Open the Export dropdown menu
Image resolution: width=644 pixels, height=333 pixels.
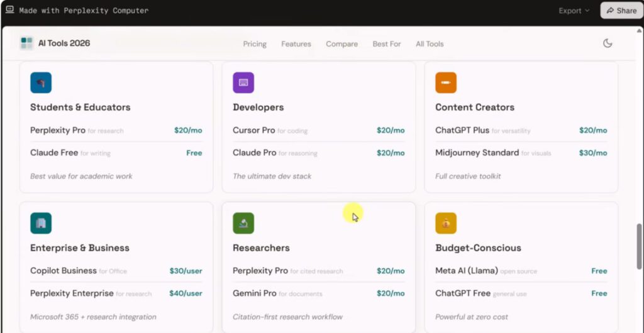click(574, 11)
